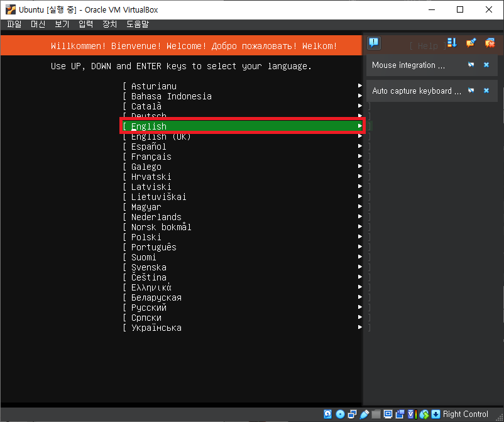The image size is (504, 422).
Task: Click the display status icon
Action: [388, 414]
